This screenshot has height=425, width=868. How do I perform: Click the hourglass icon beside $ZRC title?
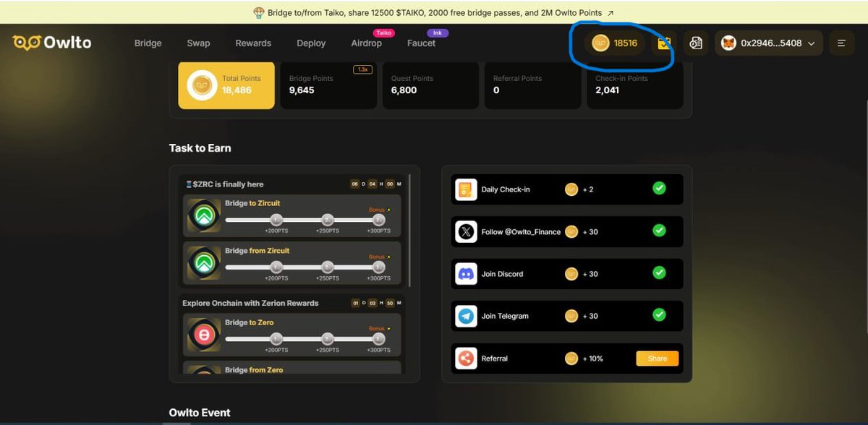pyautogui.click(x=189, y=184)
